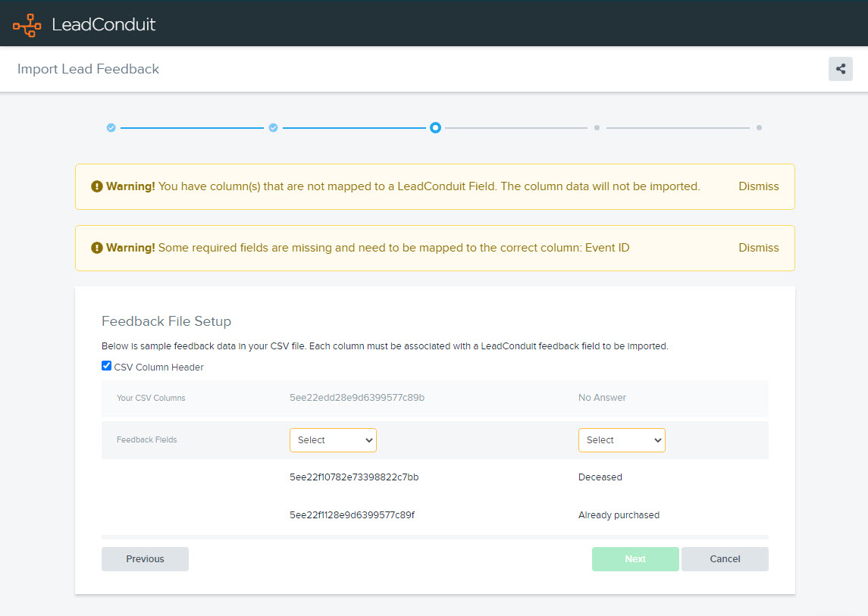Select the final fifth step dot
Viewport: 868px width, 616px height.
(x=759, y=128)
